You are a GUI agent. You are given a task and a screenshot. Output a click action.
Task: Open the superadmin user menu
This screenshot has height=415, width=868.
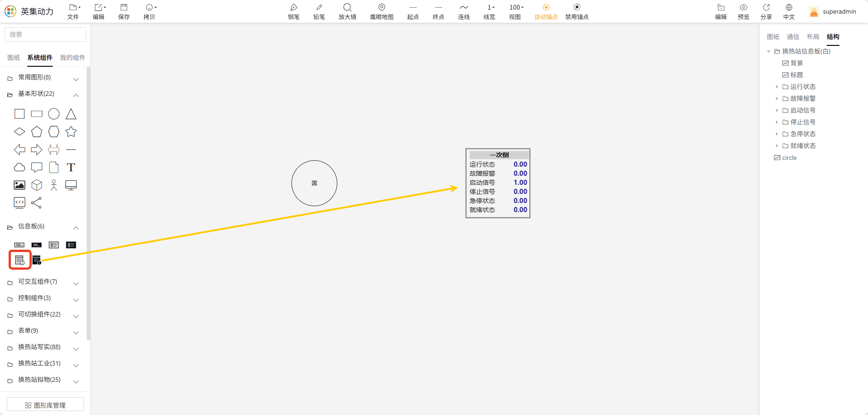(833, 12)
